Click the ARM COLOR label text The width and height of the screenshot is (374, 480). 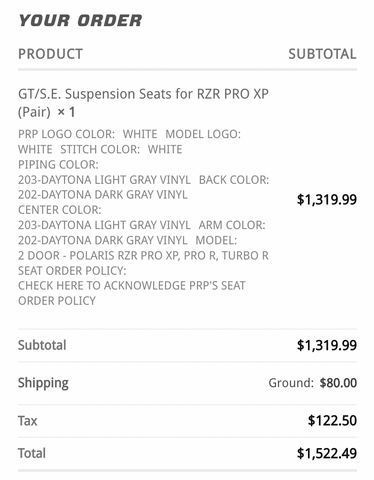(232, 225)
